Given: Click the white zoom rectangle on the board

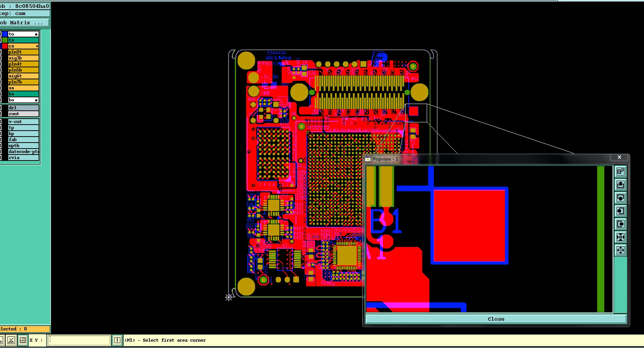Looking at the screenshot, I should pos(416,113).
